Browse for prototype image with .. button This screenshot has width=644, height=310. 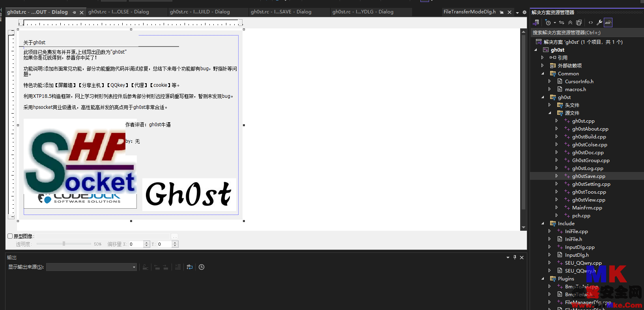click(174, 236)
